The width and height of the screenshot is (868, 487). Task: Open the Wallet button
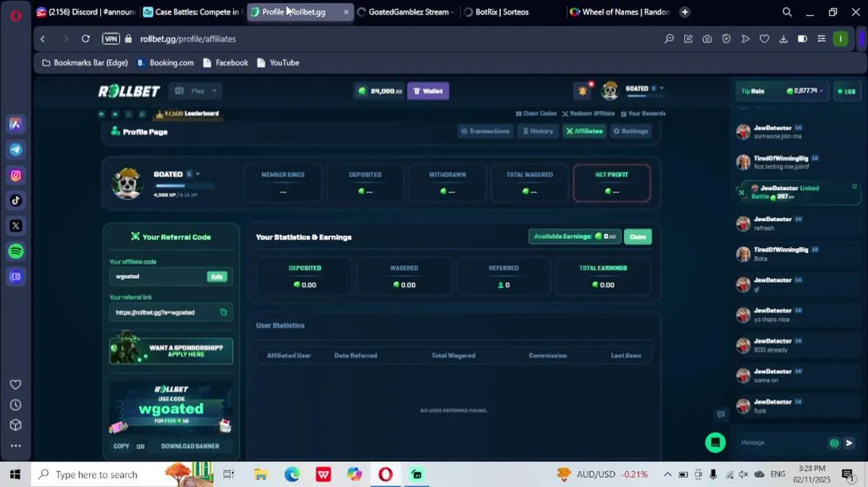428,91
